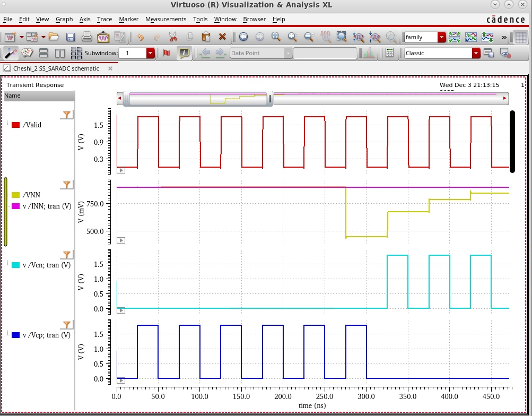Undo the last action
The width and height of the screenshot is (532, 416).
[141, 37]
